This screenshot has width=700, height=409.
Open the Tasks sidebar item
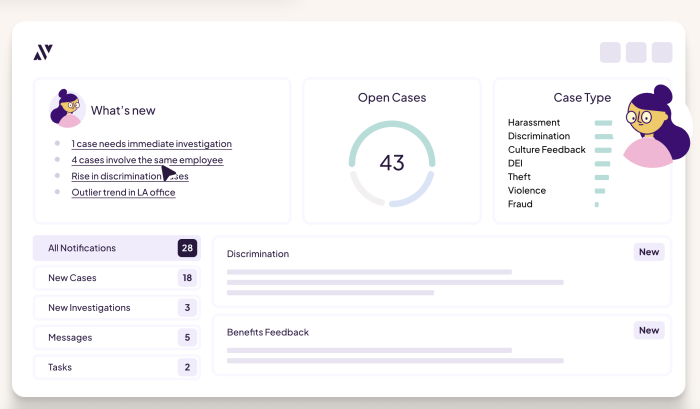(x=116, y=367)
